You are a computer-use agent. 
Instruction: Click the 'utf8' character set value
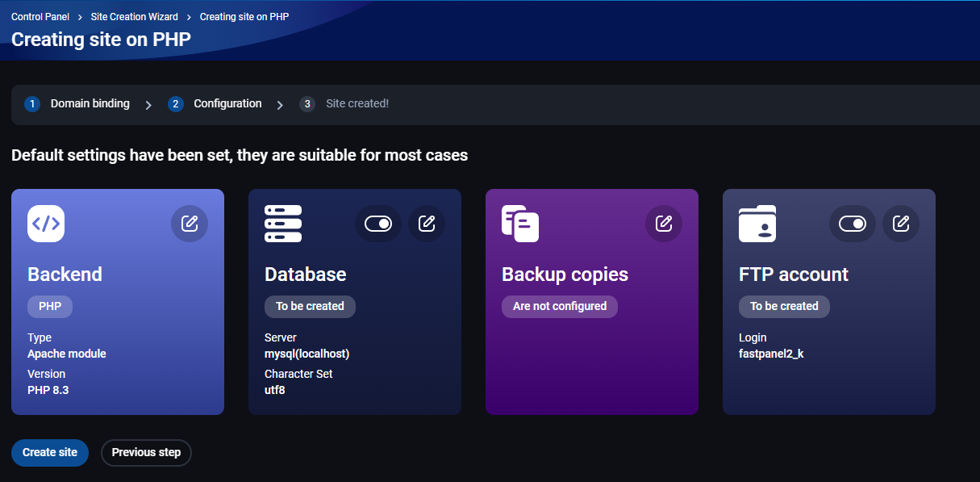point(275,390)
